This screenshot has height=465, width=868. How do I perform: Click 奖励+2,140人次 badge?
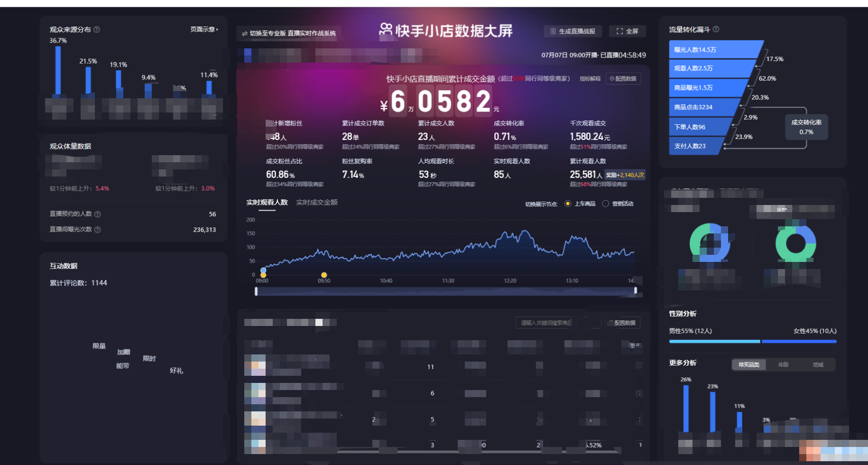pyautogui.click(x=625, y=175)
